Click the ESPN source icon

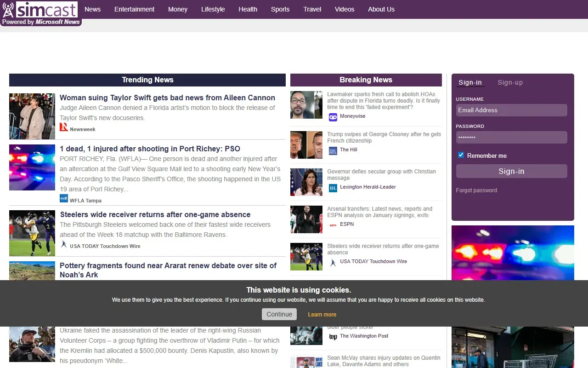[333, 225]
